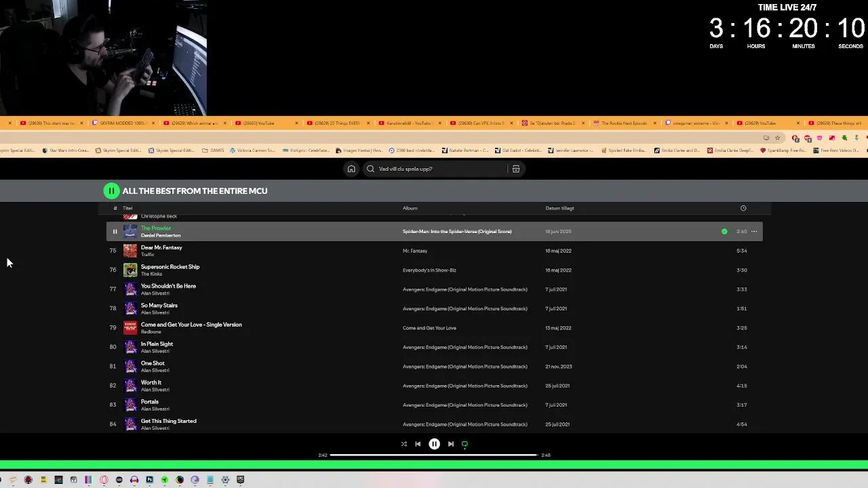868x488 pixels.
Task: Open artist link Redbone
Action: click(x=151, y=332)
